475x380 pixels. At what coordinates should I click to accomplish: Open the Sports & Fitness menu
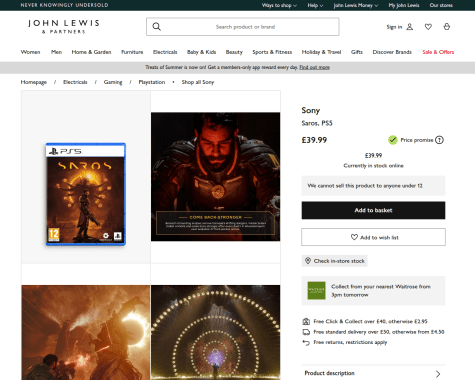(x=272, y=52)
